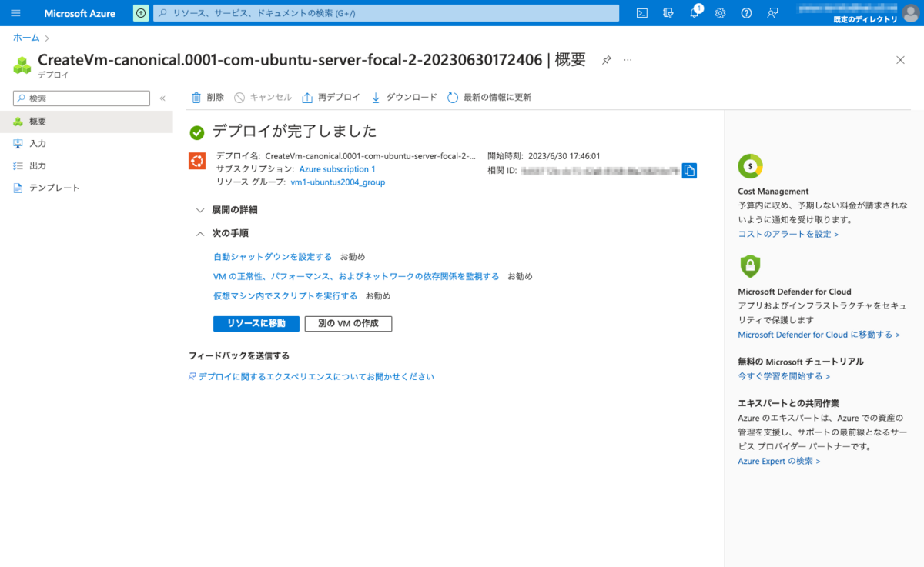The width and height of the screenshot is (924, 567).
Task: Open portal settings gear
Action: [721, 13]
